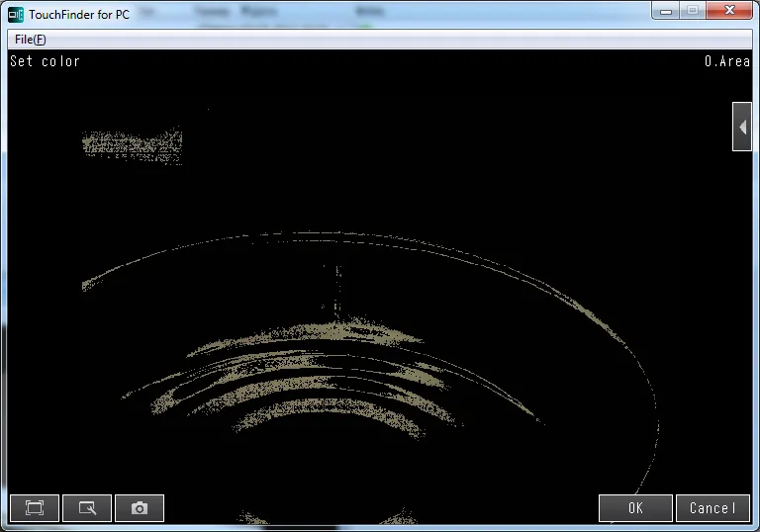760x532 pixels.
Task: Expand the side panel arrow tab
Action: pyautogui.click(x=742, y=127)
